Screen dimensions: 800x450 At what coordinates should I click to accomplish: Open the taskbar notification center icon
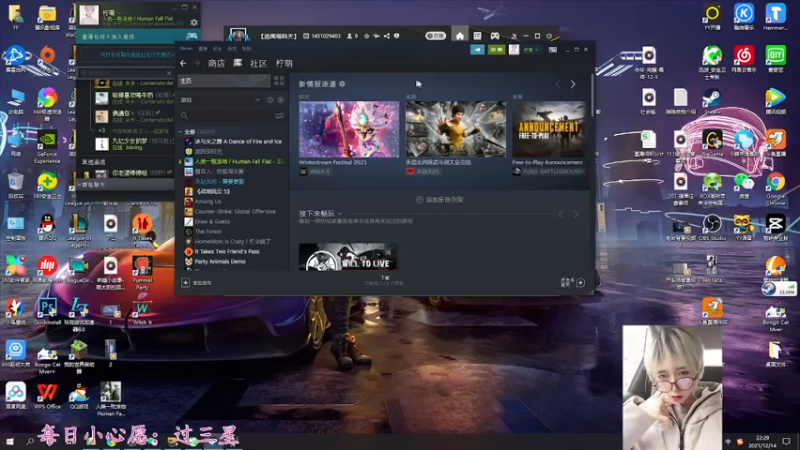point(786,441)
